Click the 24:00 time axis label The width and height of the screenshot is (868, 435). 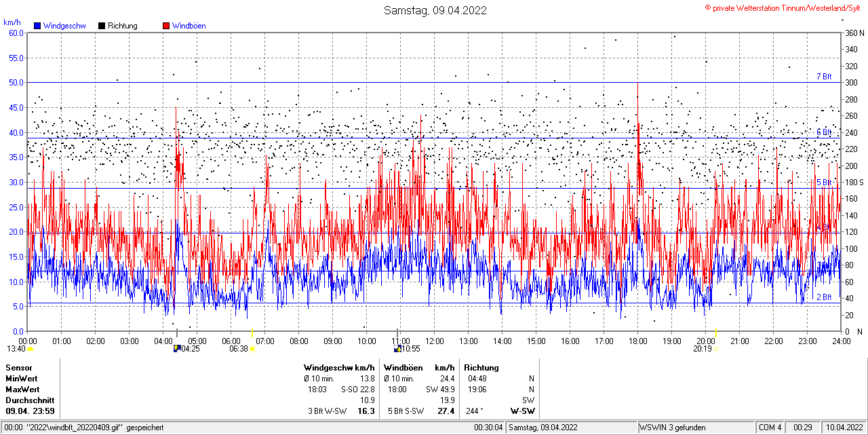coord(842,341)
